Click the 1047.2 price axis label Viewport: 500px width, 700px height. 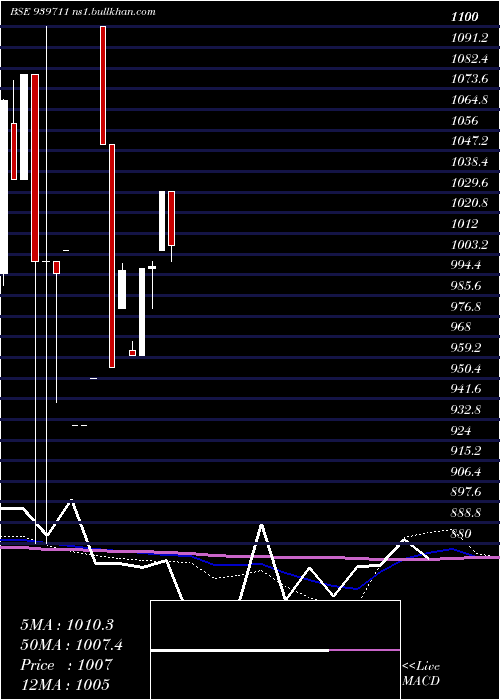tap(469, 141)
